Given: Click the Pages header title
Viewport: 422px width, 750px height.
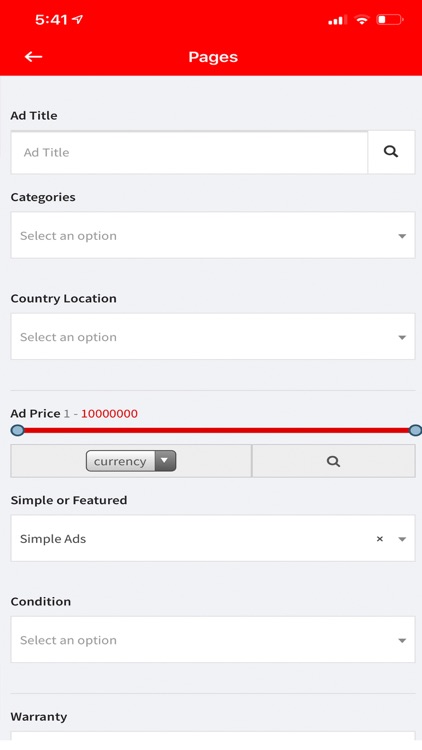Looking at the screenshot, I should click(x=213, y=57).
